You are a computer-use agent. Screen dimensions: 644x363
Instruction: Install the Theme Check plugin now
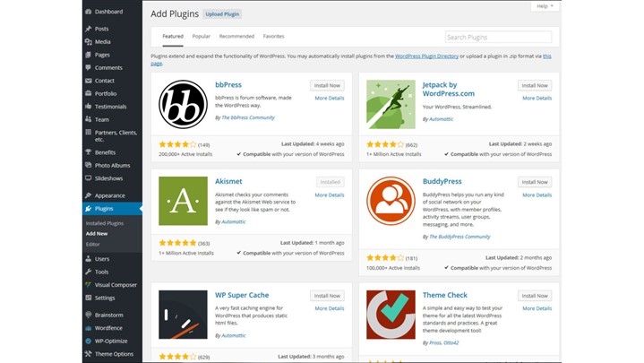535,296
